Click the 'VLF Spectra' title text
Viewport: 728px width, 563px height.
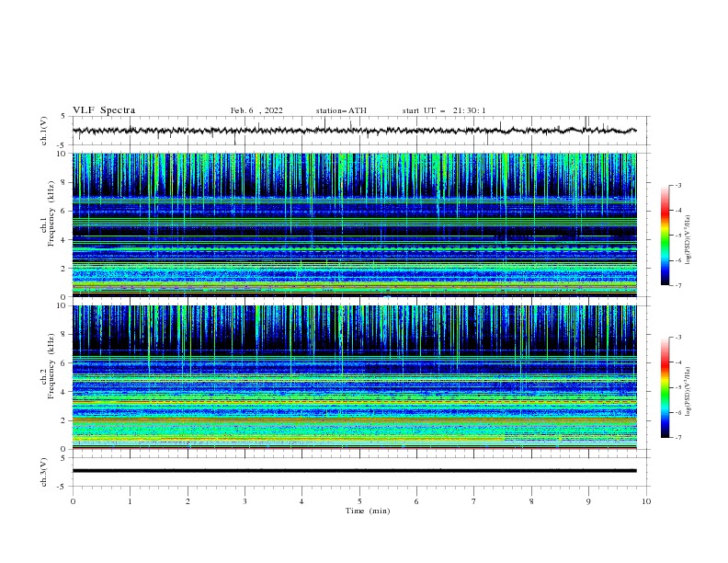tap(104, 110)
